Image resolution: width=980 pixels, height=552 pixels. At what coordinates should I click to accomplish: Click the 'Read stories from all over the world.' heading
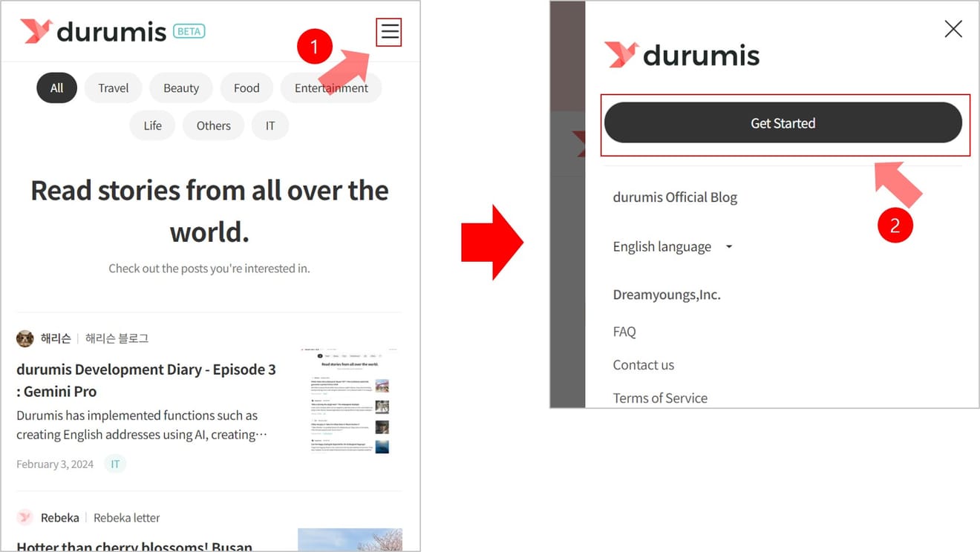pyautogui.click(x=209, y=211)
